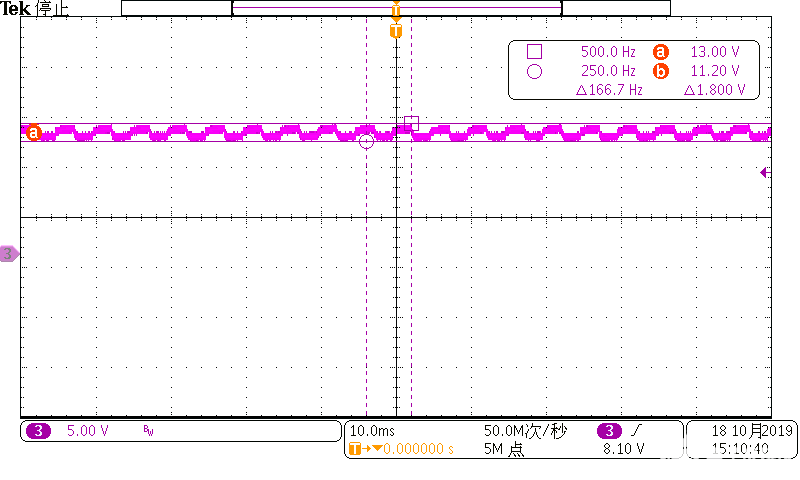Viewport: 800px width, 480px height.
Task: Select the square cursor marker on waveform
Action: tap(411, 123)
